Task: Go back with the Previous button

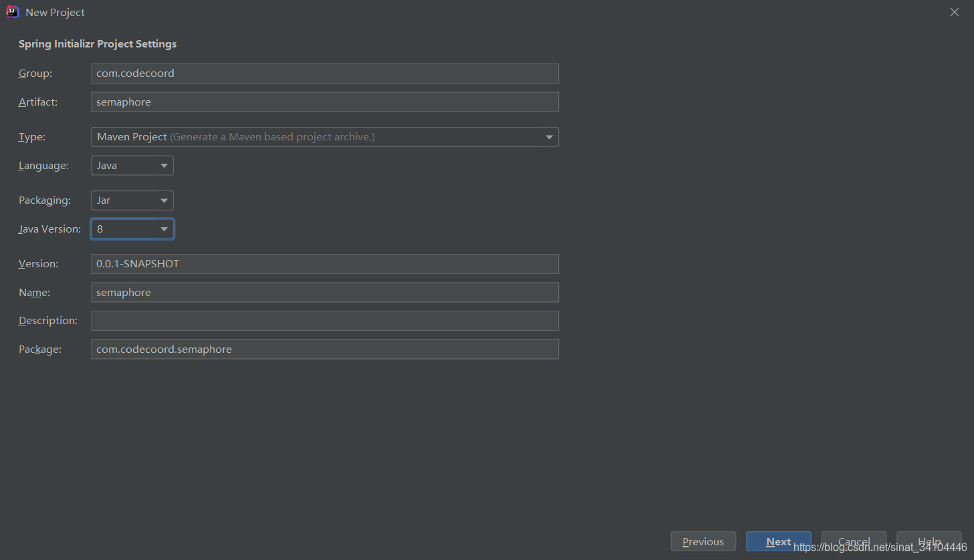Action: 703,541
